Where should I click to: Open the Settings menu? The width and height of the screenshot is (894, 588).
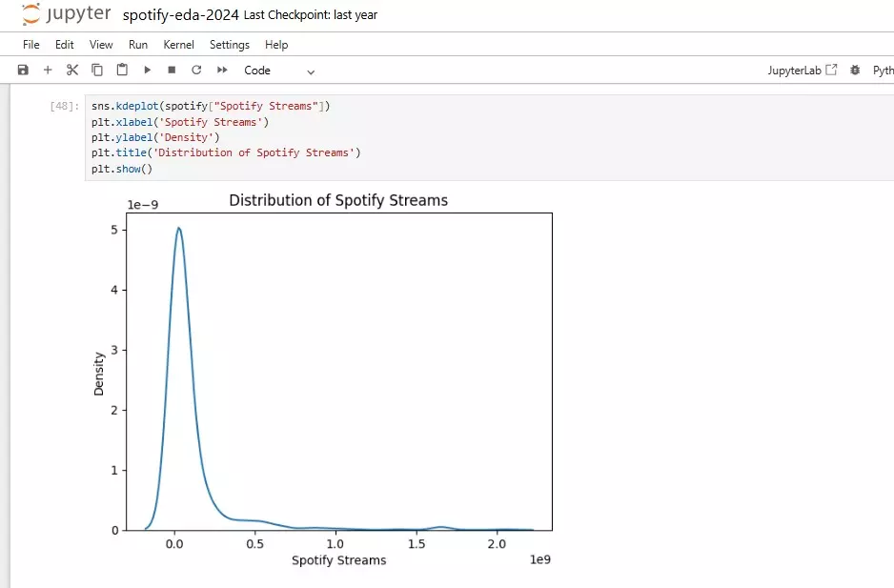[229, 44]
